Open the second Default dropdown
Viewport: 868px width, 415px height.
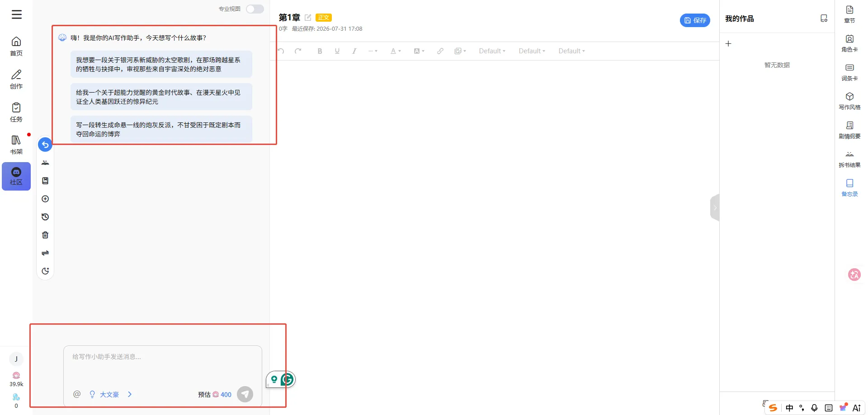532,51
